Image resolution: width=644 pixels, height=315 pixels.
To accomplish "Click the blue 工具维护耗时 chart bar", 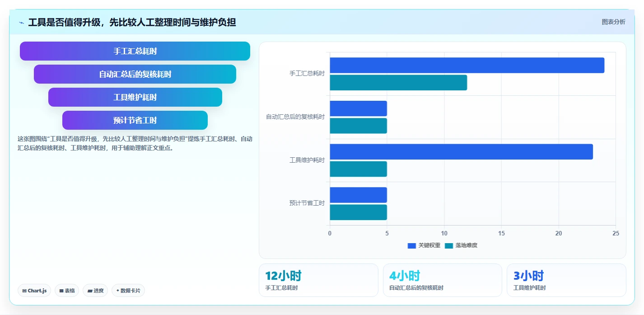I will [x=461, y=152].
